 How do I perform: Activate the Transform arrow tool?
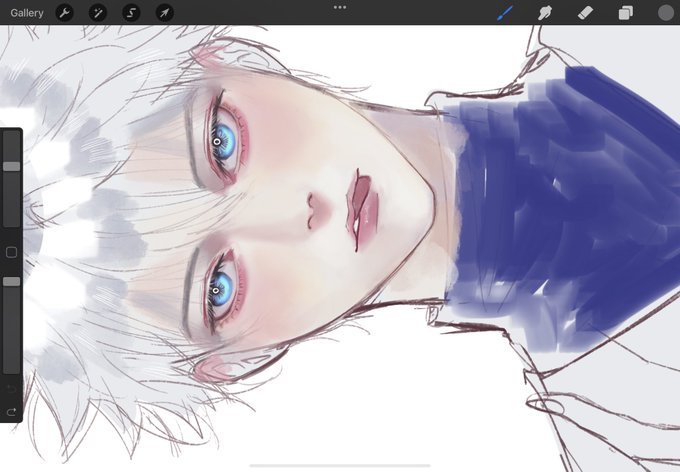(164, 13)
